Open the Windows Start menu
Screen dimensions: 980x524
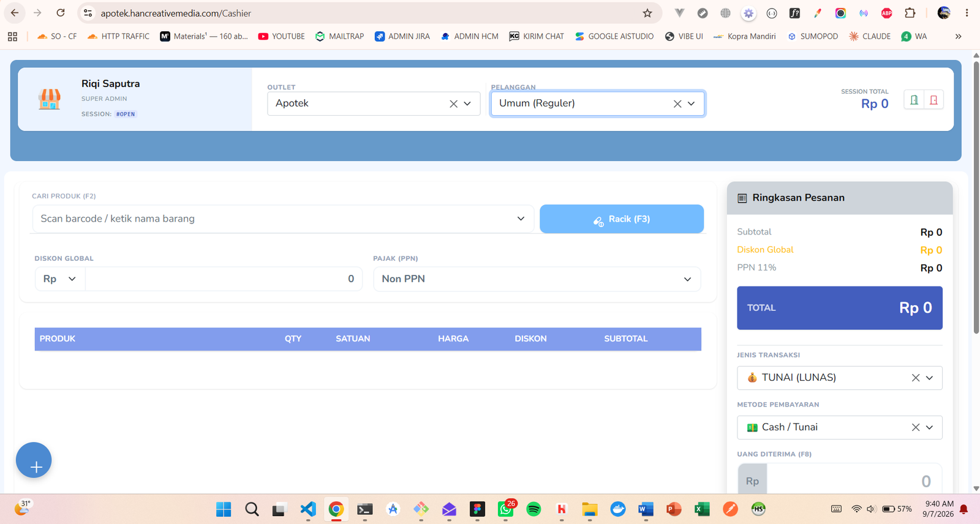(x=224, y=509)
